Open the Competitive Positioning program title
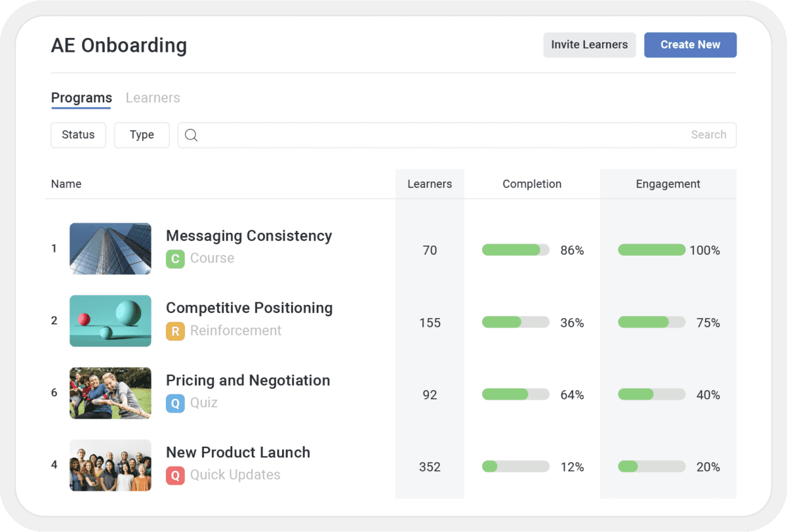The width and height of the screenshot is (787, 532). click(x=249, y=308)
